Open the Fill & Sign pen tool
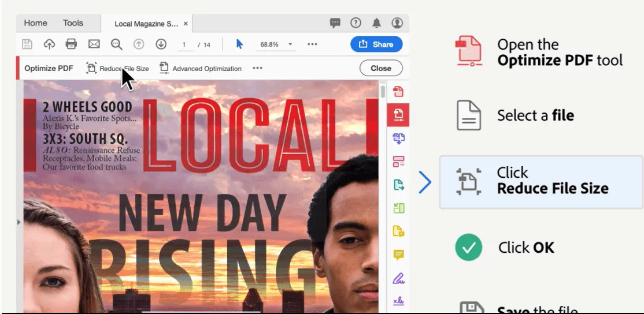 [x=398, y=278]
